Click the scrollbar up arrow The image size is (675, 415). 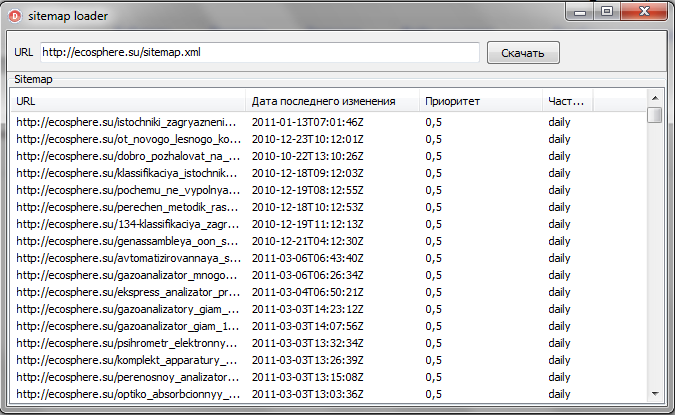(655, 98)
